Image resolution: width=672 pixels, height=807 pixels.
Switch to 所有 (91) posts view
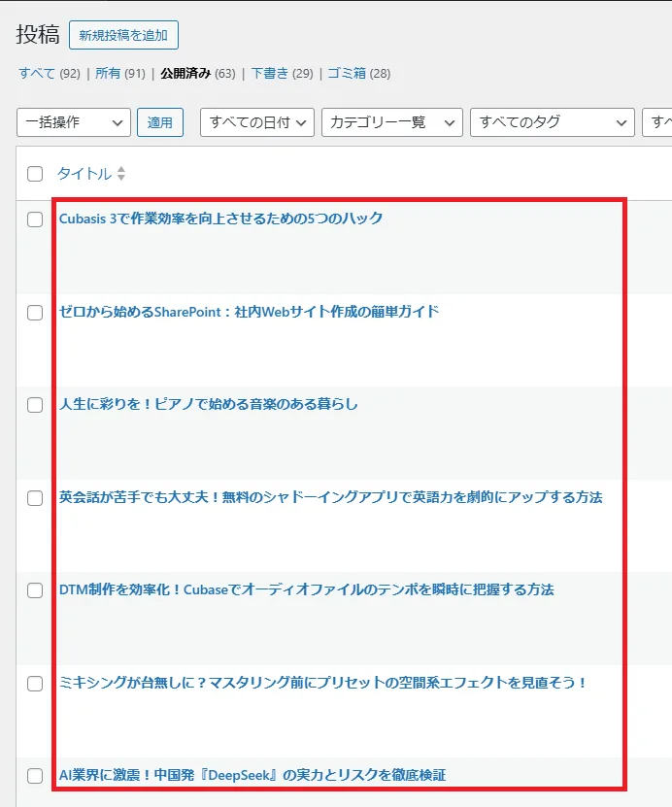click(x=119, y=74)
